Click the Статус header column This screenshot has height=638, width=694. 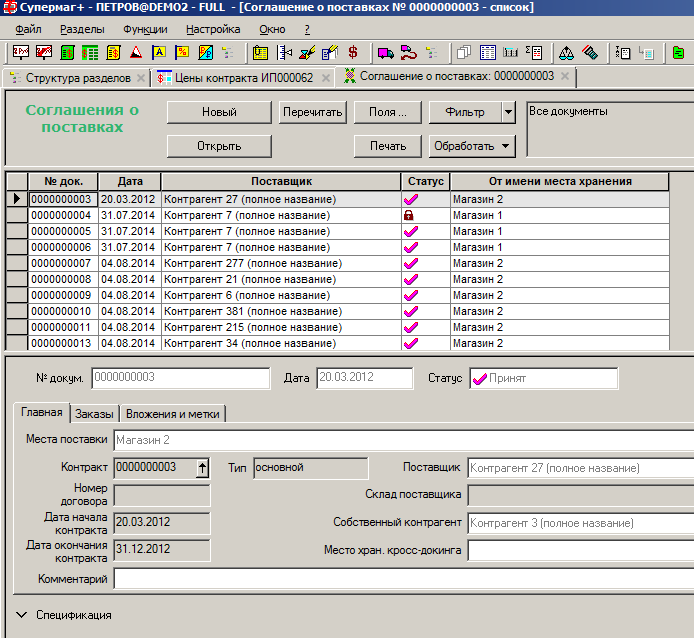[426, 182]
